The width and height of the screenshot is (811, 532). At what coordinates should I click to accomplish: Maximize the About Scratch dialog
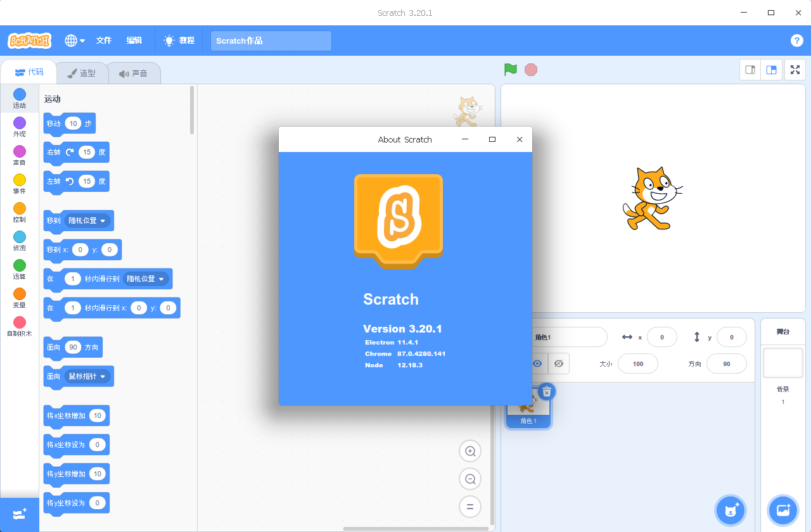(x=492, y=139)
